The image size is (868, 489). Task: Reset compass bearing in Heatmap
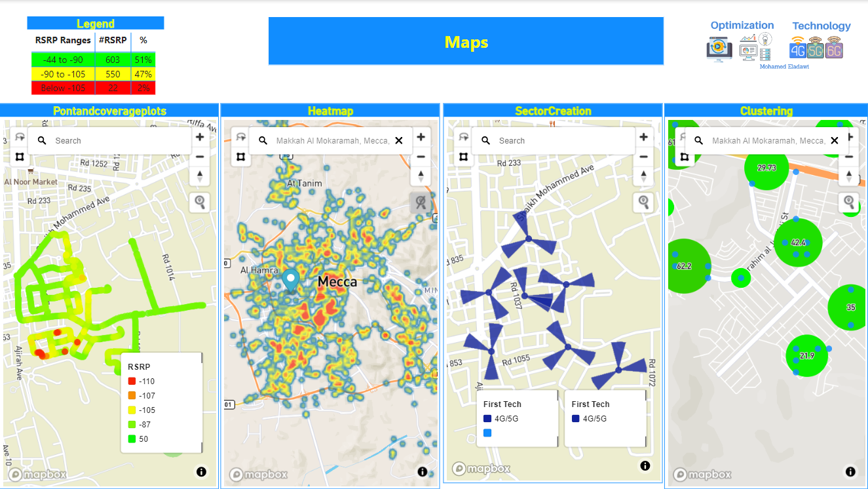pos(421,176)
